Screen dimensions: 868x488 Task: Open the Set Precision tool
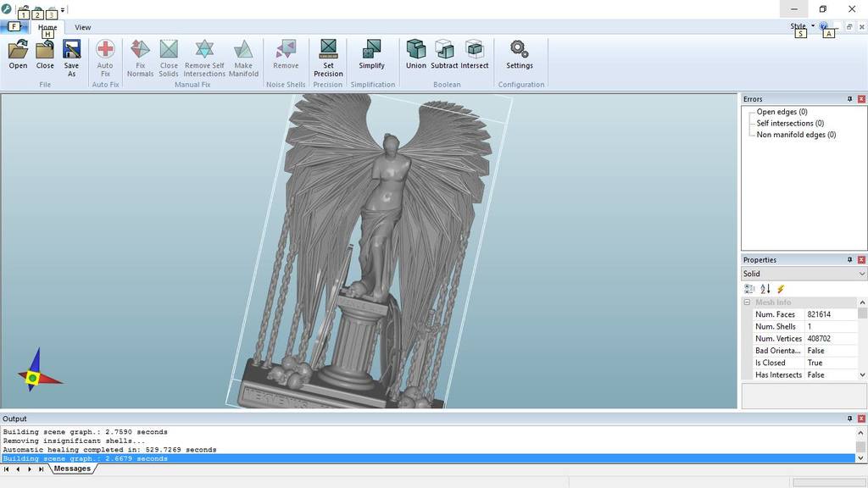(x=328, y=58)
